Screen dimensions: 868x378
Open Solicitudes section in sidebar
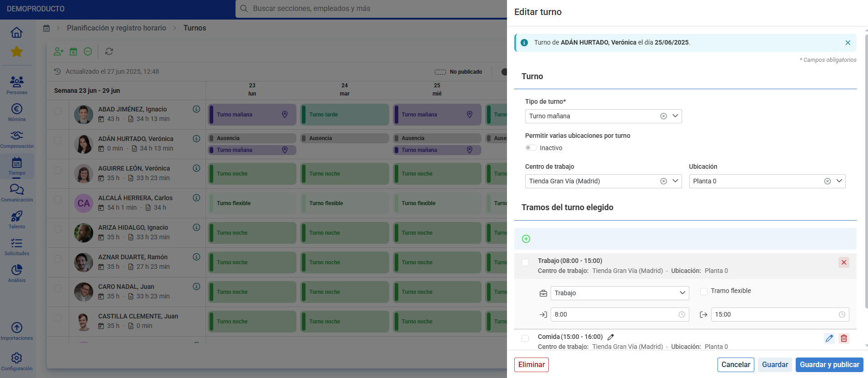[x=17, y=247]
